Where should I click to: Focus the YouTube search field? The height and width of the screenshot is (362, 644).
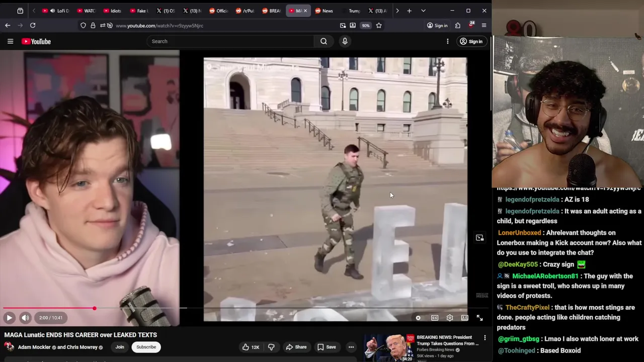coord(230,41)
